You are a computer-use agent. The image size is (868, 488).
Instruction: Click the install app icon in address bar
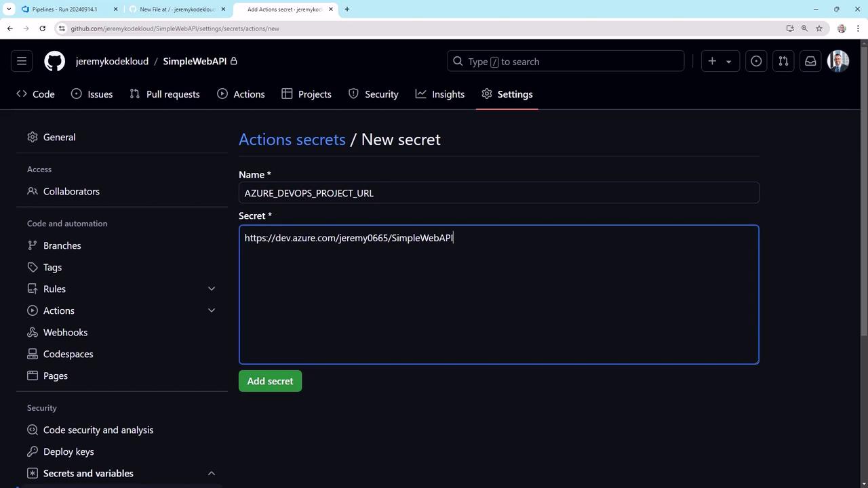pyautogui.click(x=790, y=28)
